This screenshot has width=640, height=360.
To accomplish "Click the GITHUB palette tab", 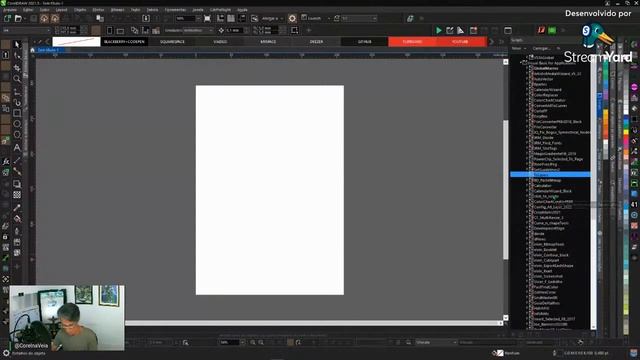I will click(x=364, y=42).
